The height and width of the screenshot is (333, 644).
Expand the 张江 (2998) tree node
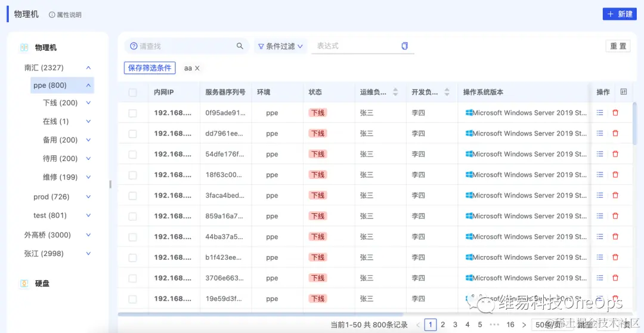point(88,254)
